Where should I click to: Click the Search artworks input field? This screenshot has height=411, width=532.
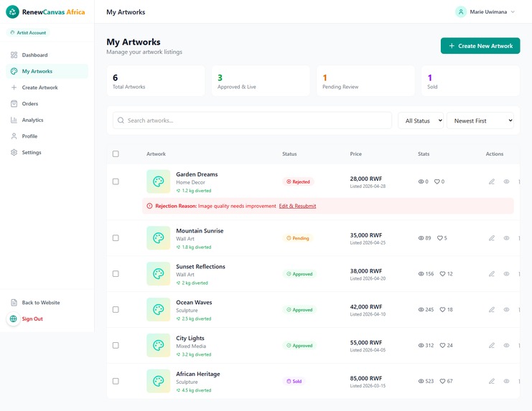click(252, 121)
